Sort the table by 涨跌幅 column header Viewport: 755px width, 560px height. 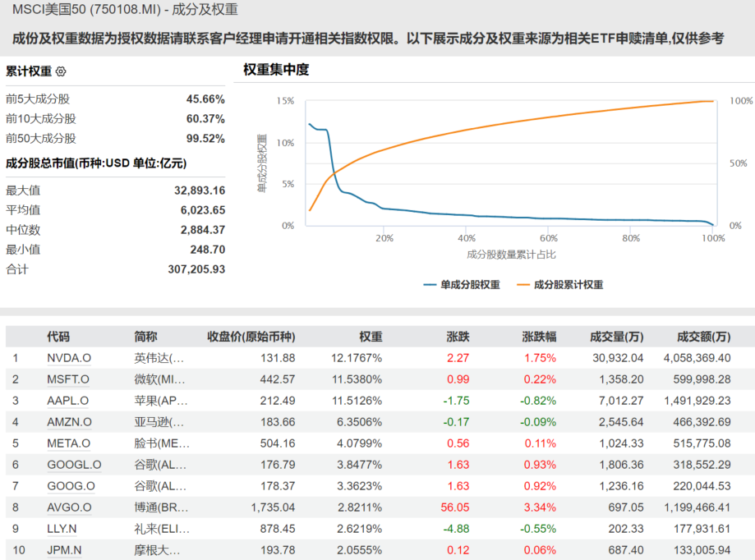coord(539,337)
